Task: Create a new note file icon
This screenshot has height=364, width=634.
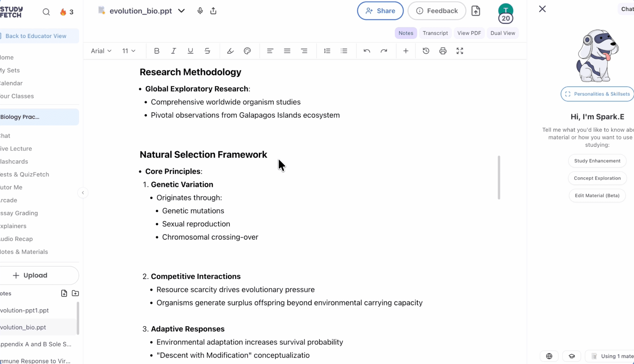Action: tap(64, 293)
